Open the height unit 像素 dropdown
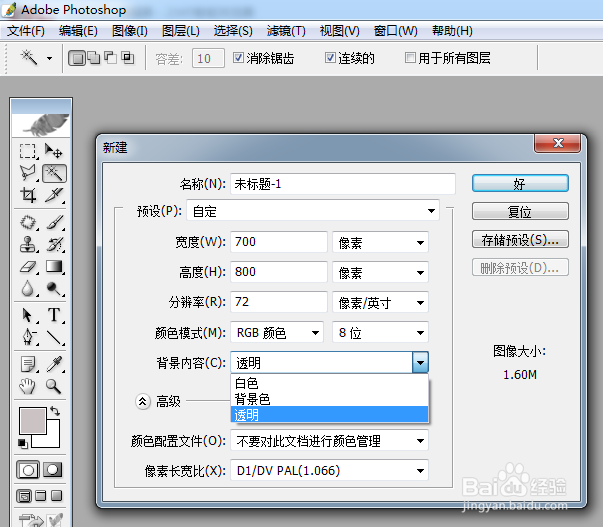Screen dimensions: 603x527 point(380,272)
